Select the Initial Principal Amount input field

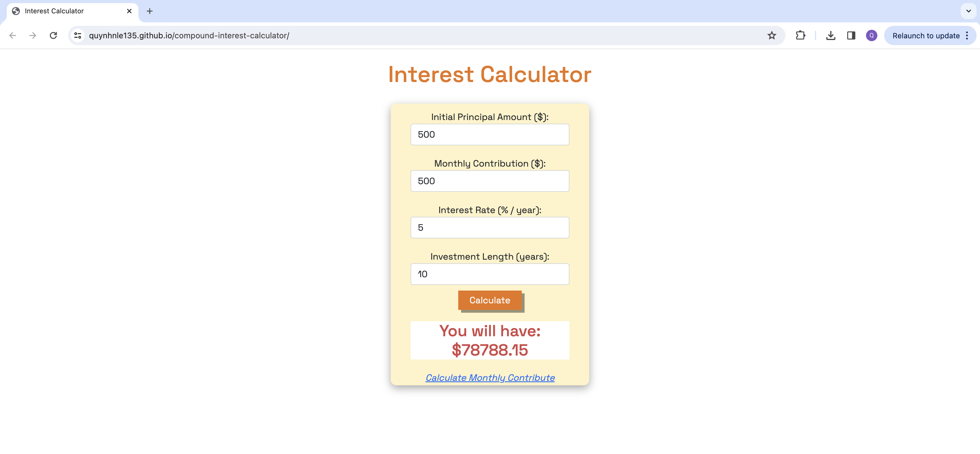click(489, 134)
